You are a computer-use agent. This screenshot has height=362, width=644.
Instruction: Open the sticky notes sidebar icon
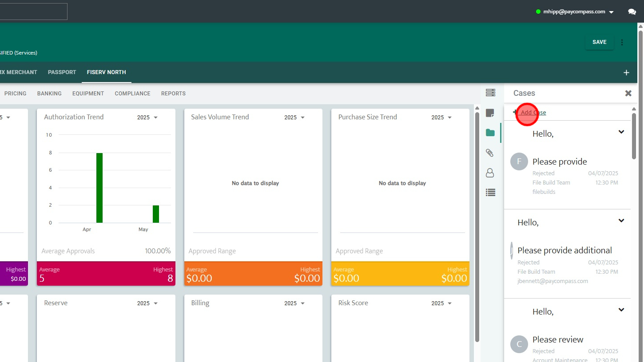(490, 113)
